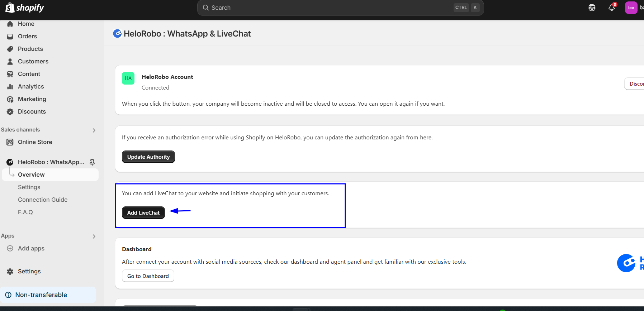Unpin the HeloRobo app with pin icon

click(92, 162)
